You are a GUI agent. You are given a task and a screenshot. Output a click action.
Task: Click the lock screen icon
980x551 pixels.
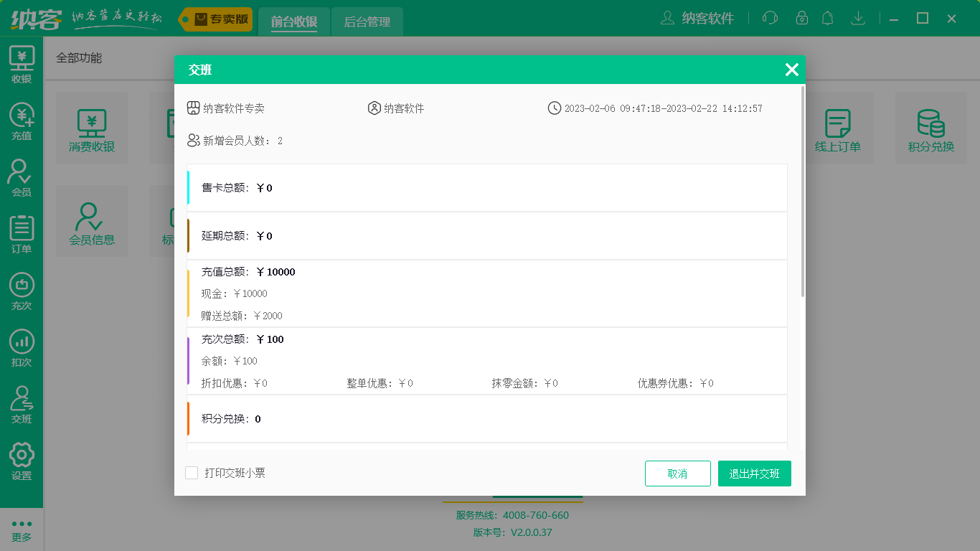798,19
